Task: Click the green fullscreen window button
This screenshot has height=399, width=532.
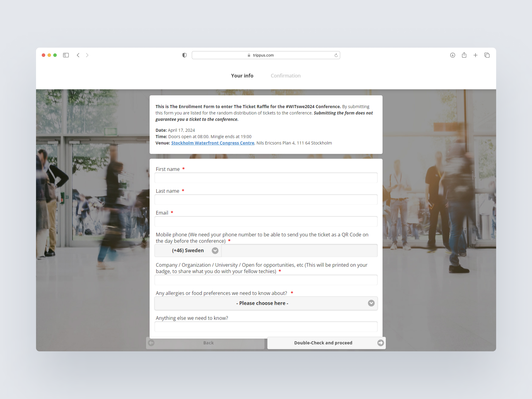Action: (x=55, y=55)
